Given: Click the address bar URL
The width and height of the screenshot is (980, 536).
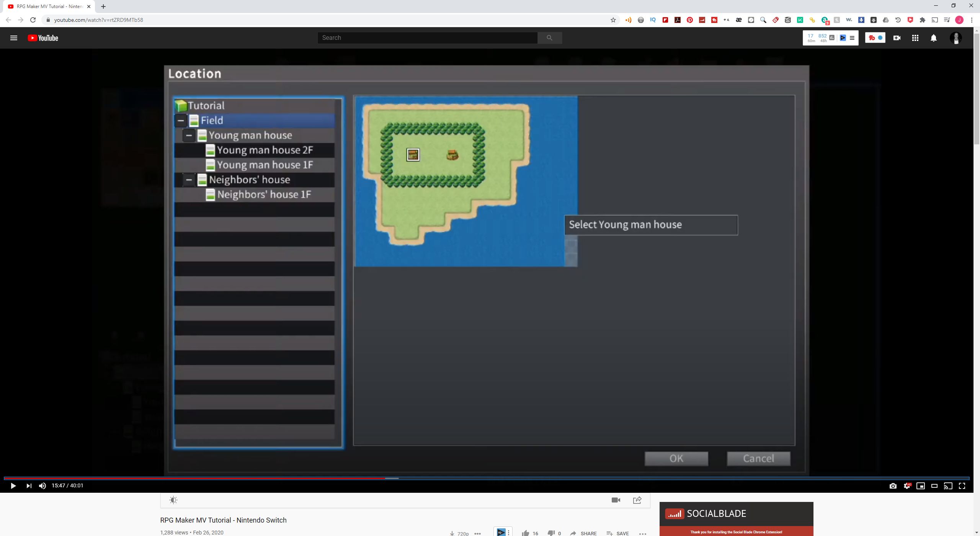Looking at the screenshot, I should tap(99, 20).
